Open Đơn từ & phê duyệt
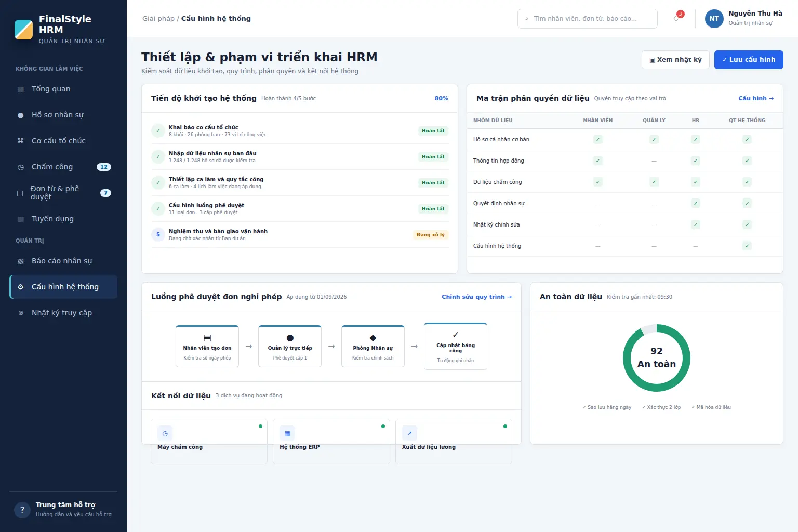Screen dimensions: 798x532 pyautogui.click(x=63, y=193)
